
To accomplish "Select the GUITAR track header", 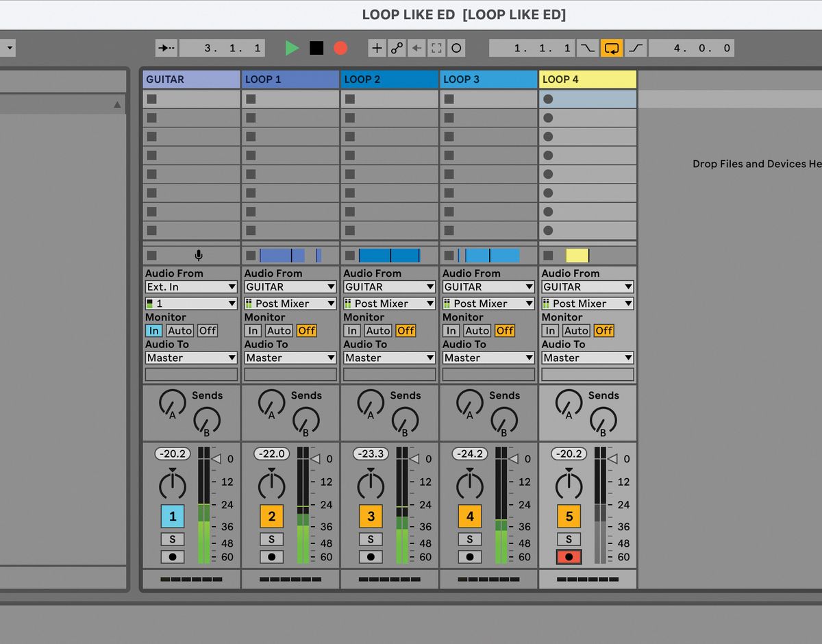I will (191, 79).
